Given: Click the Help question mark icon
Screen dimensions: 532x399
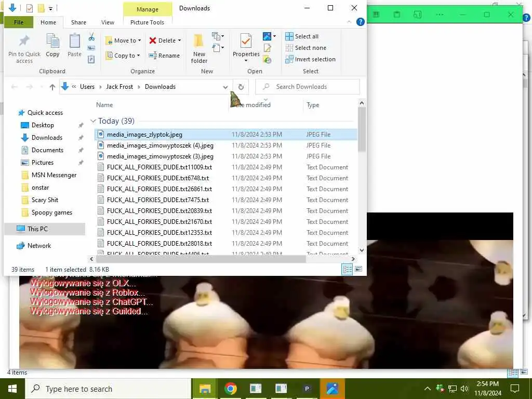Looking at the screenshot, I should [361, 22].
